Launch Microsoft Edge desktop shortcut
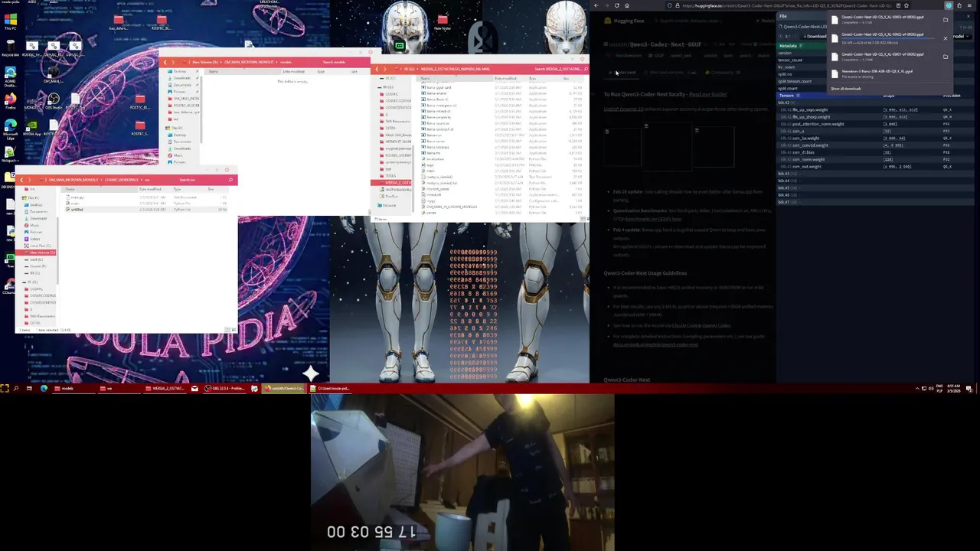 point(11,129)
